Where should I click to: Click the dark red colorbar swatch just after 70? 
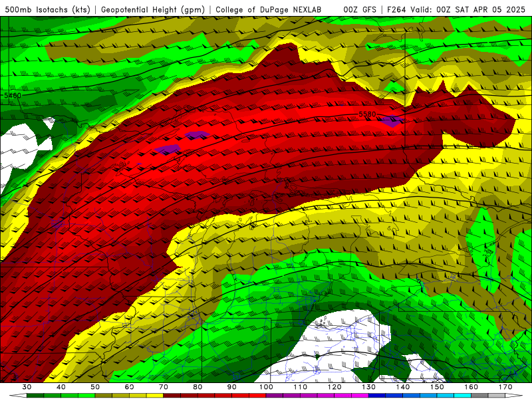tap(172, 396)
